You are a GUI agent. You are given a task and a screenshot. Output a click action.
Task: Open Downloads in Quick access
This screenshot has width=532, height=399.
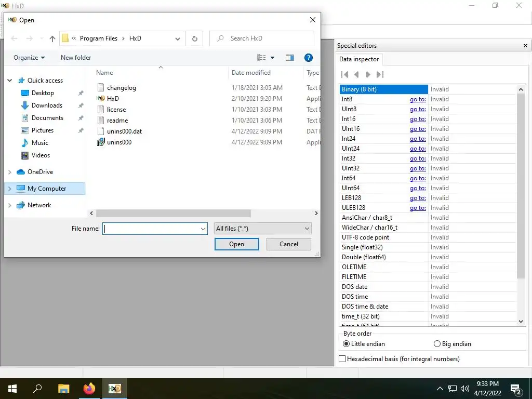pyautogui.click(x=47, y=105)
